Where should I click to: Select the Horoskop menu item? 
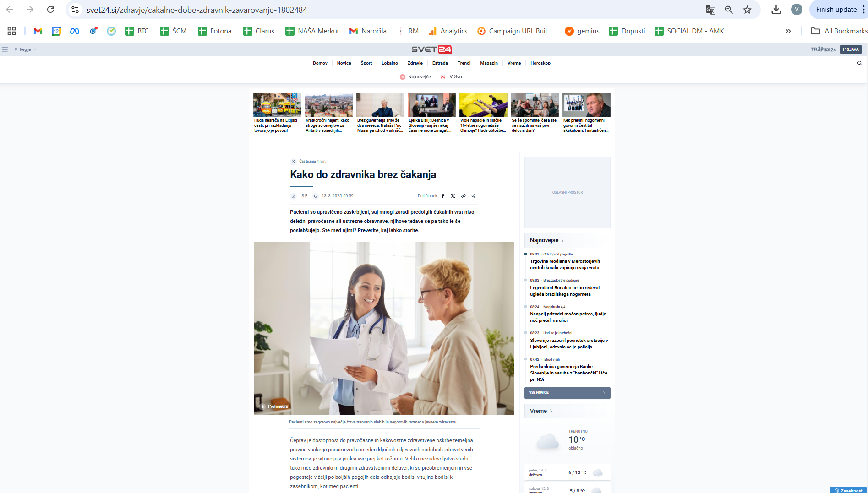[x=540, y=63]
